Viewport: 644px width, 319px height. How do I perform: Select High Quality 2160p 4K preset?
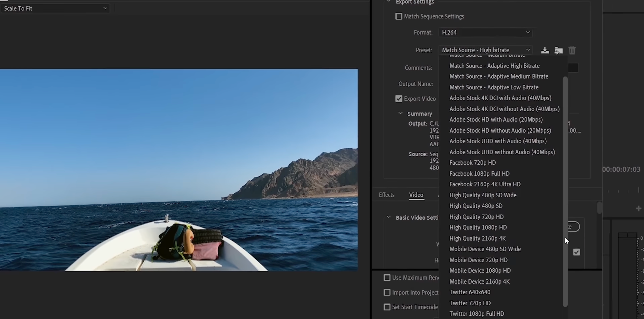coord(478,238)
